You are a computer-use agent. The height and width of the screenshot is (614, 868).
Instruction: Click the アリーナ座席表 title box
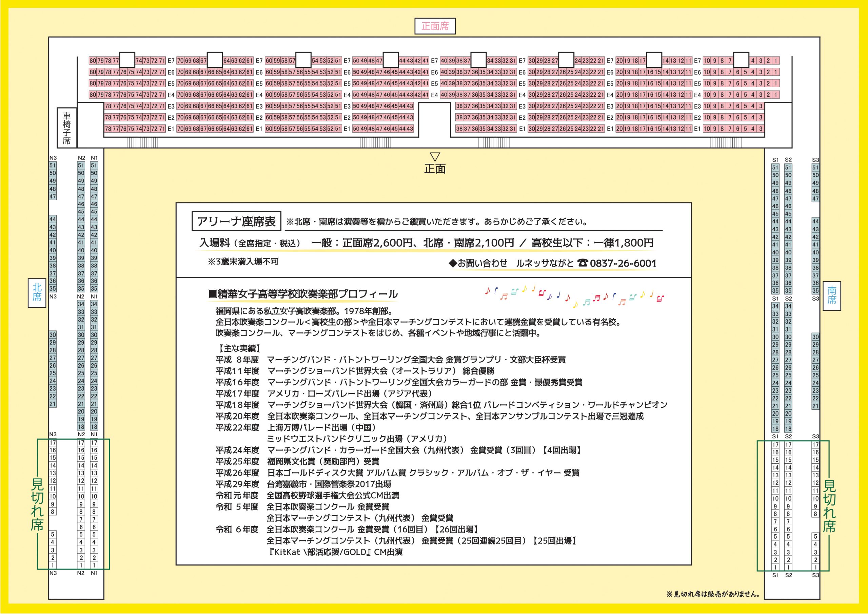236,221
